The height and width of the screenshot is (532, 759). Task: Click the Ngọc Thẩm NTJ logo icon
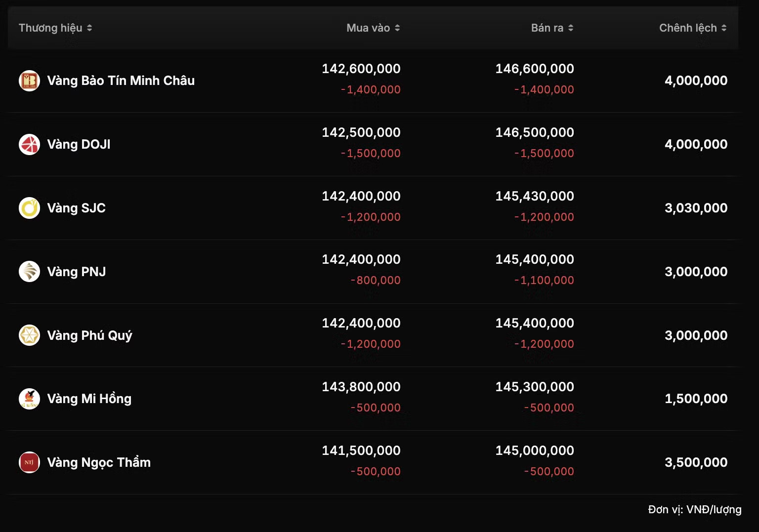click(29, 462)
